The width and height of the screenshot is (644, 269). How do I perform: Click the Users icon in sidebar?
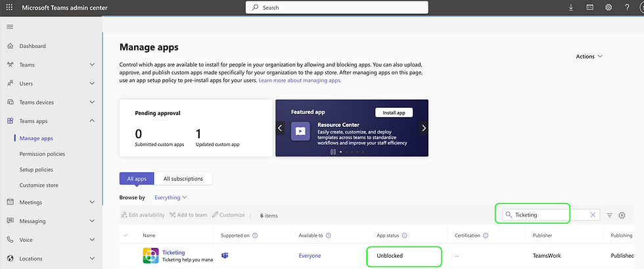(x=11, y=84)
